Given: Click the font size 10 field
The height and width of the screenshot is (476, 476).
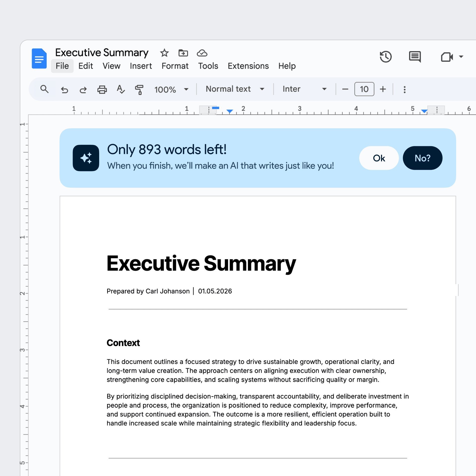Looking at the screenshot, I should [364, 89].
